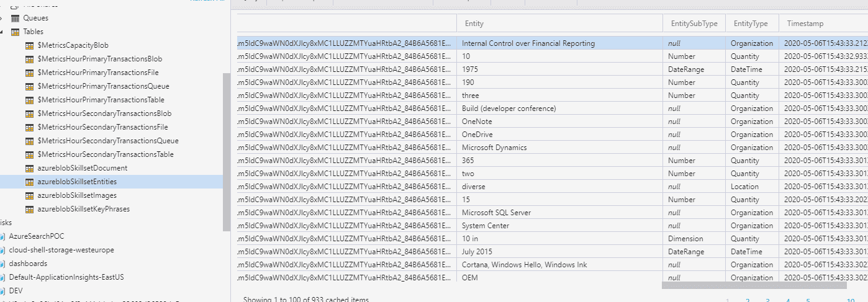Click the azureblobSkillsetImages table icon
868x302 pixels.
29,195
